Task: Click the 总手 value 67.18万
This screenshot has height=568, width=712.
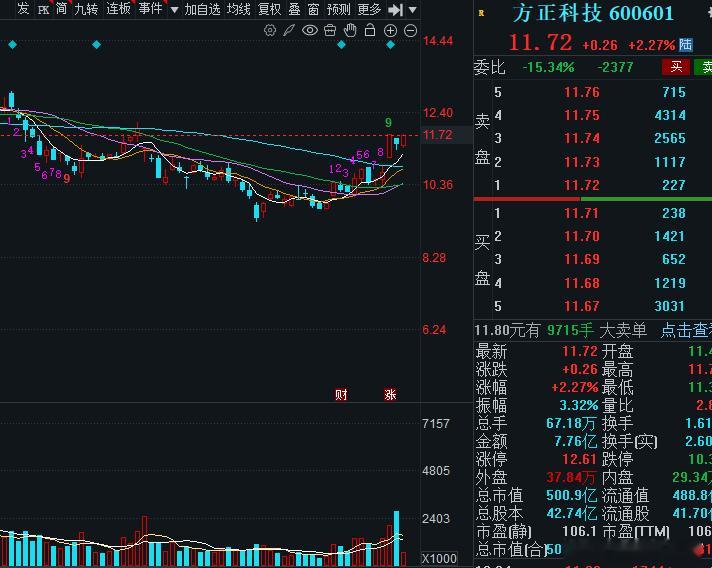Action: point(571,423)
